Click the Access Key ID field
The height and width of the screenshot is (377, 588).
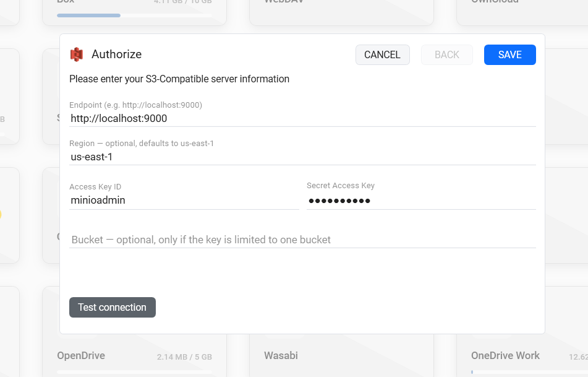pos(184,201)
